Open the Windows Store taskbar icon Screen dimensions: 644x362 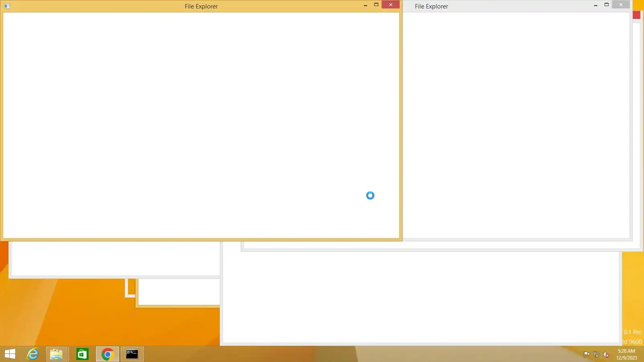[82, 354]
